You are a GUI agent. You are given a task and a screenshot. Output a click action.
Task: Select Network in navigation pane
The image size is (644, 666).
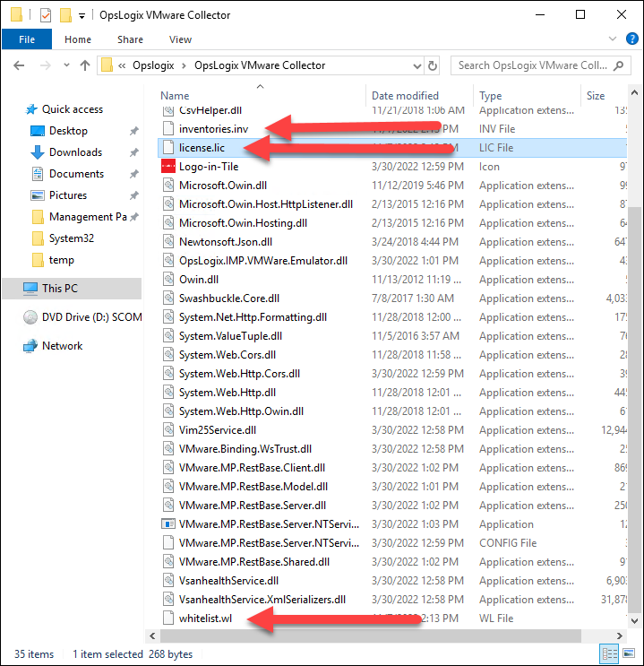click(62, 346)
